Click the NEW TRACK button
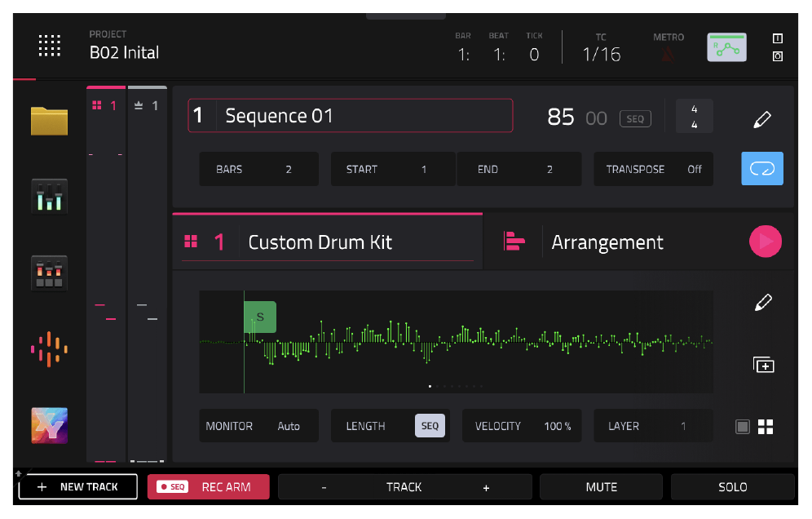Screen dimensions: 812x519 pos(78,487)
